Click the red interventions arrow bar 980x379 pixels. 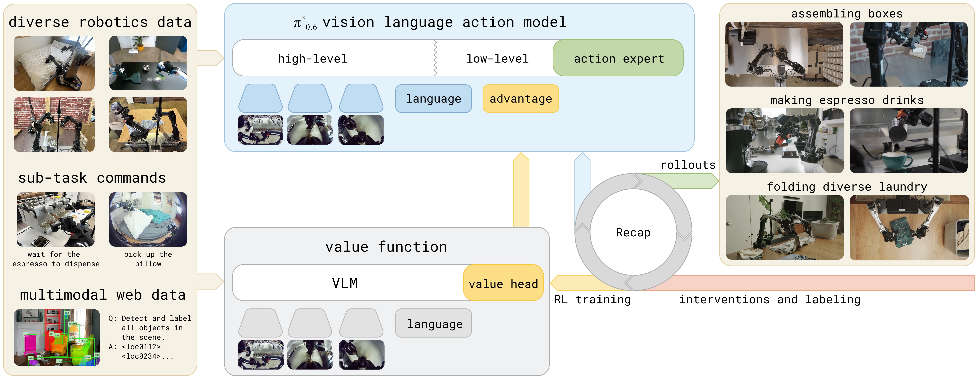tap(810, 283)
